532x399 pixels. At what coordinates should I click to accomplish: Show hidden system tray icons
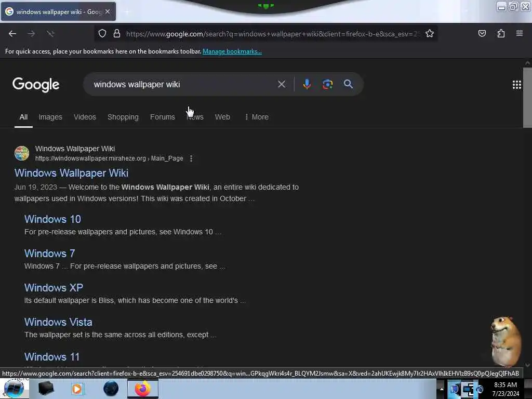[x=442, y=389]
